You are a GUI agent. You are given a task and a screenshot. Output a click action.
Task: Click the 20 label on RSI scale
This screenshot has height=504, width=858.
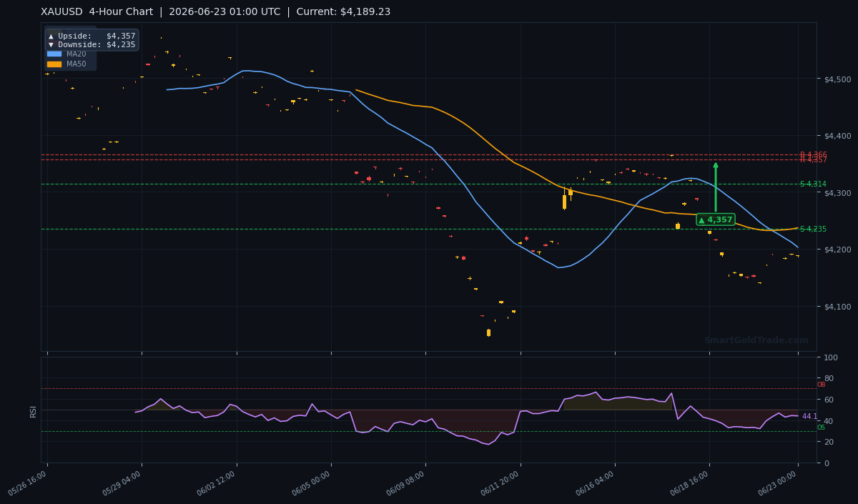pos(829,442)
